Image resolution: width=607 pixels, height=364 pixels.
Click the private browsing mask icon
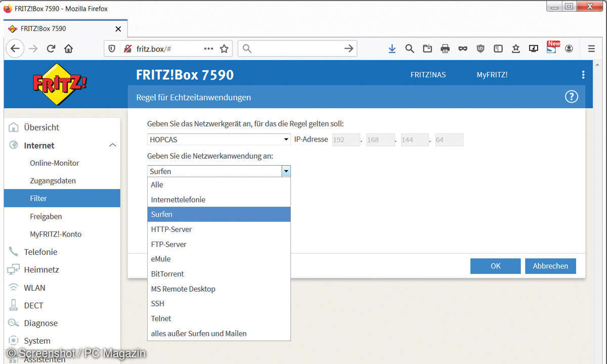[x=463, y=49]
